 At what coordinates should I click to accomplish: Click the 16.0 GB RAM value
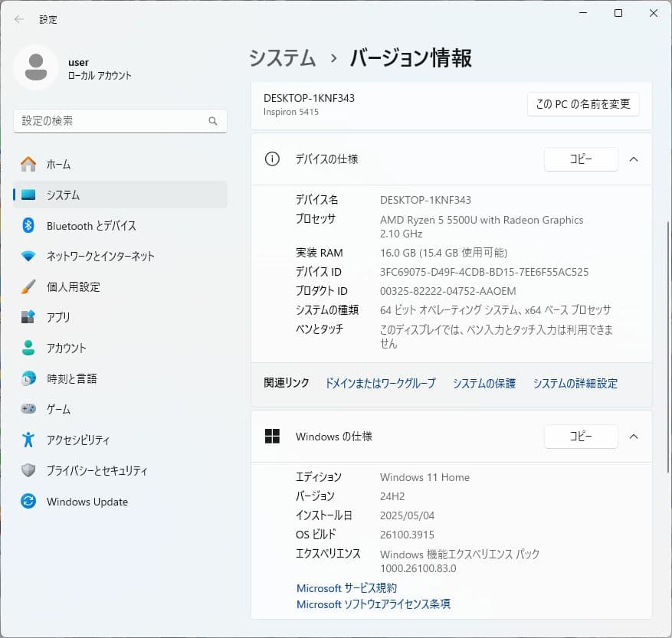pyautogui.click(x=444, y=253)
